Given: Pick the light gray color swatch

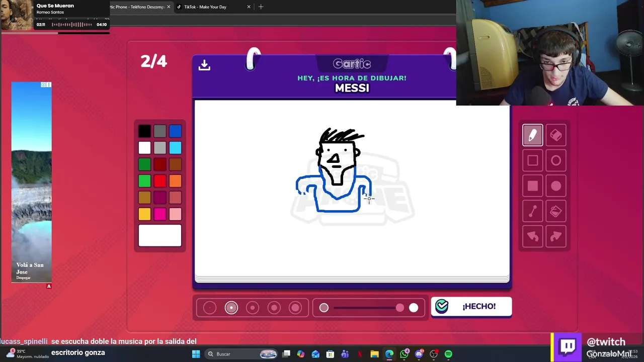Looking at the screenshot, I should tap(160, 148).
